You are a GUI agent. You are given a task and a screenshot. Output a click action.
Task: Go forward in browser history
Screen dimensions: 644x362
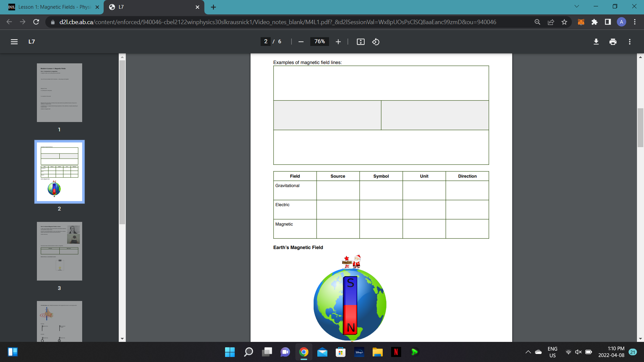click(22, 22)
